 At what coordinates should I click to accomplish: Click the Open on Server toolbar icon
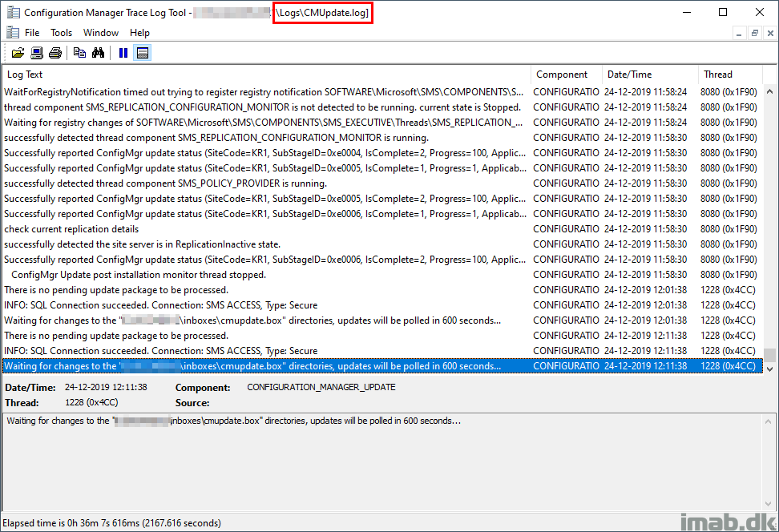37,53
